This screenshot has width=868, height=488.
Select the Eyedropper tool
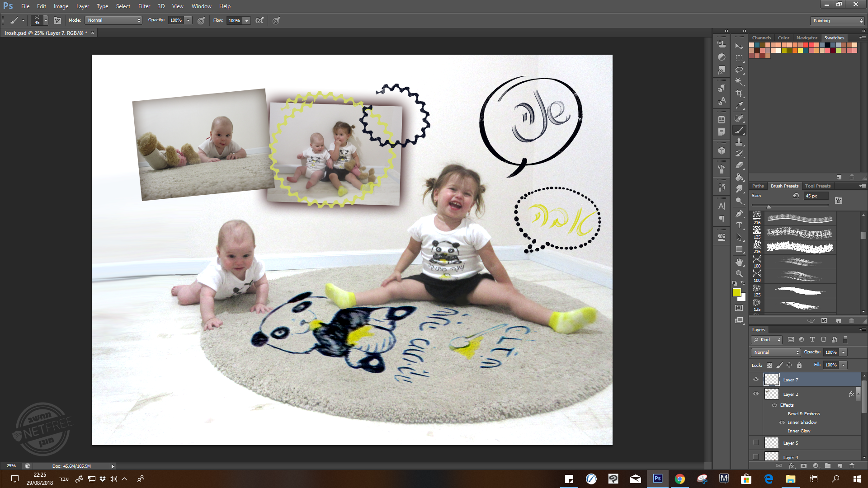tap(739, 106)
